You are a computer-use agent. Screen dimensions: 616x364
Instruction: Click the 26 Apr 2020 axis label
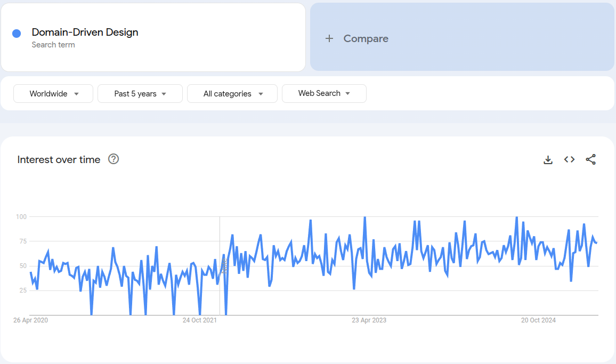coord(31,320)
